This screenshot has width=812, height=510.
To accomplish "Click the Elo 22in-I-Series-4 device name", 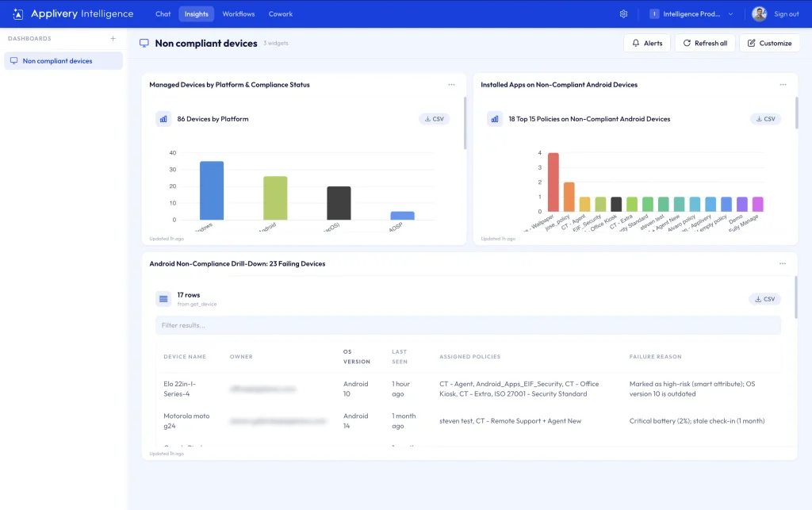I will (180, 389).
